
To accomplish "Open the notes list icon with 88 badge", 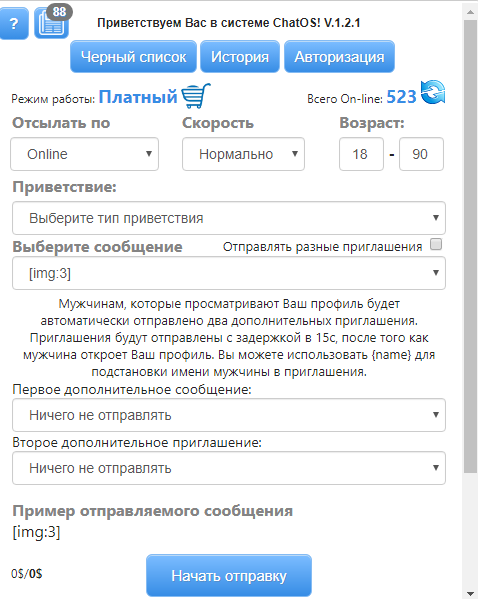I will (x=52, y=24).
